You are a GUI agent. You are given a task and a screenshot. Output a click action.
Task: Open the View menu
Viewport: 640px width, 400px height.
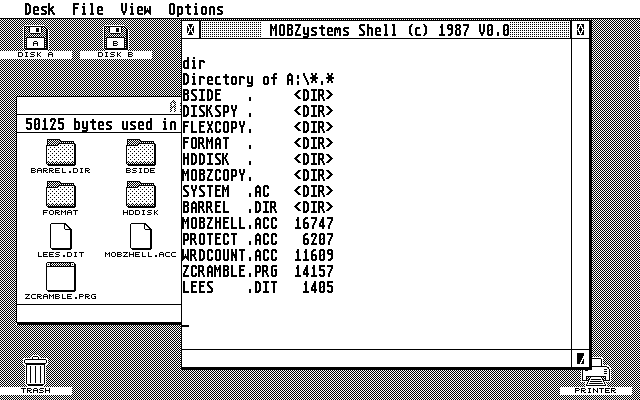coord(136,9)
